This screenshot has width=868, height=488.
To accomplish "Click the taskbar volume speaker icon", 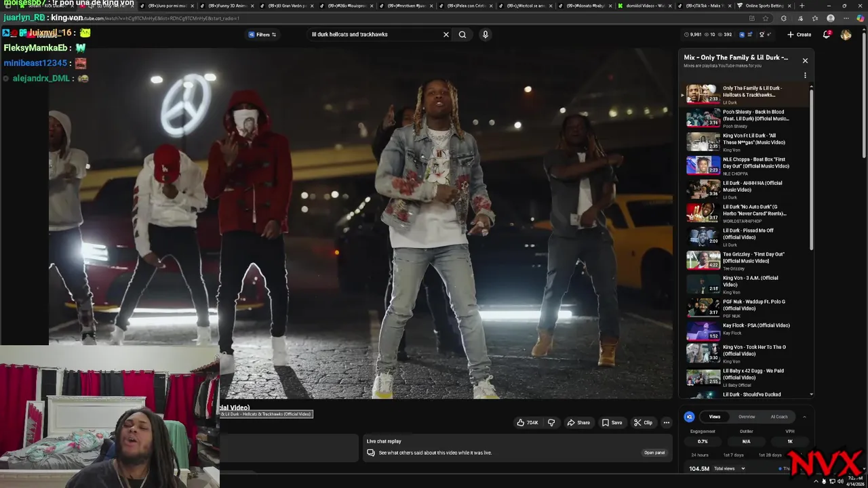I will [840, 481].
